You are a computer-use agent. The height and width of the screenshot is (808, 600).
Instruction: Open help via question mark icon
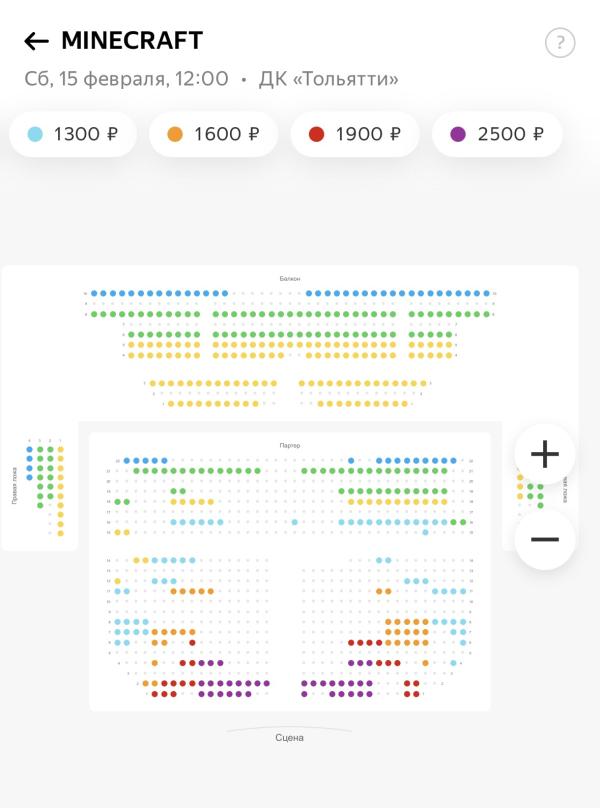[x=560, y=43]
